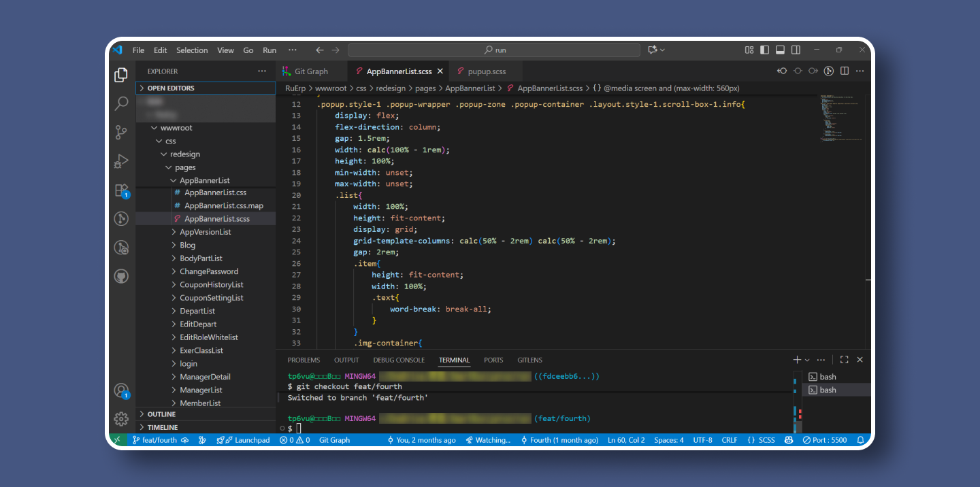Click the split editor right icon
The image size is (980, 487).
(845, 71)
